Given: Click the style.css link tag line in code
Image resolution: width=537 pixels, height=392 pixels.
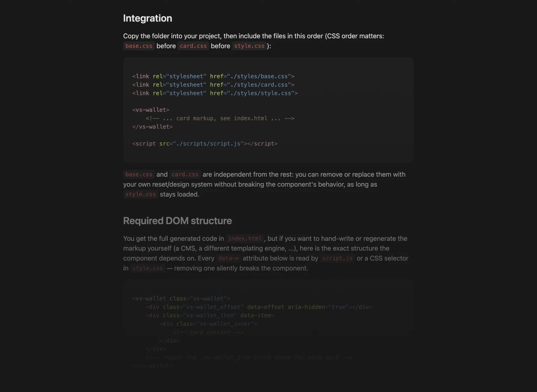Looking at the screenshot, I should (215, 93).
